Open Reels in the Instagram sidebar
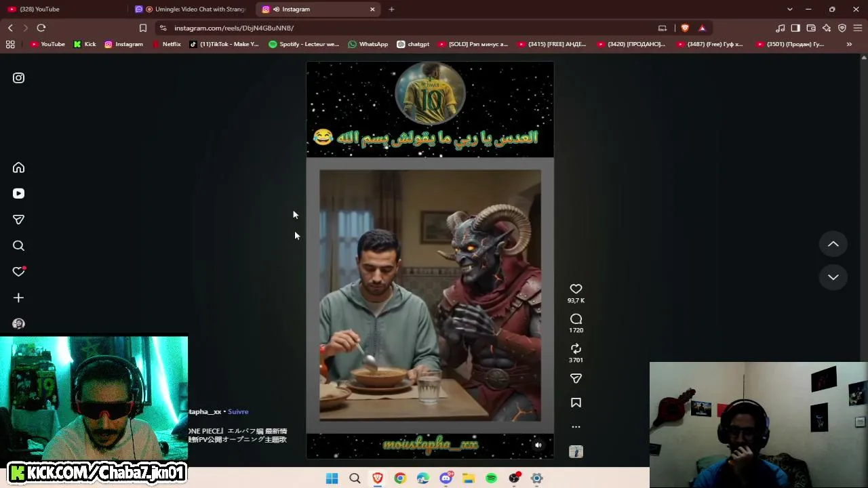The image size is (868, 488). pos(18,194)
